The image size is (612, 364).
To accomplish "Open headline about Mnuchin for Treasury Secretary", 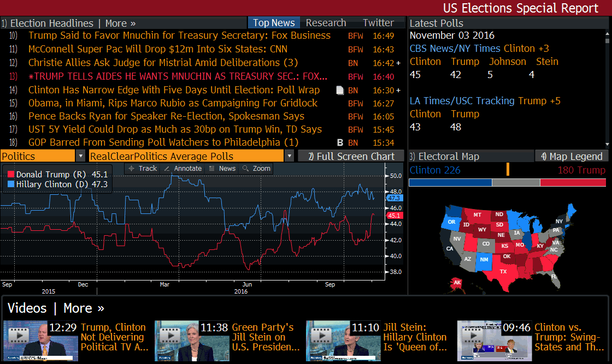I will point(180,35).
